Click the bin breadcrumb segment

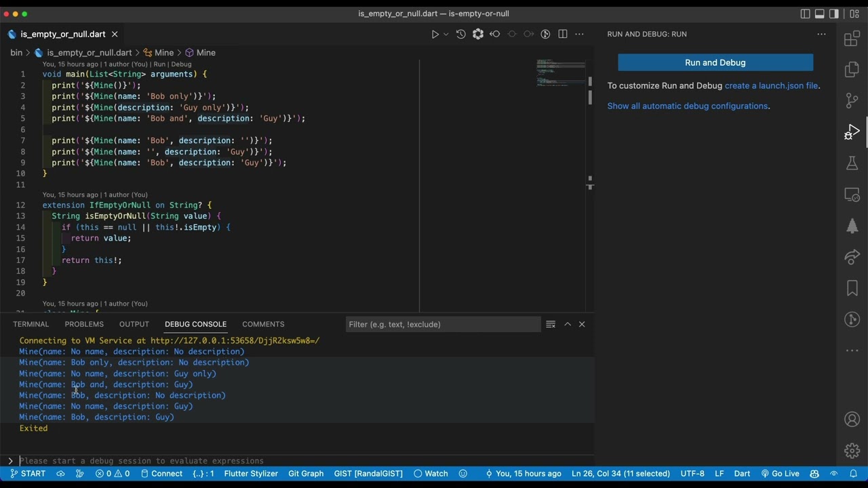(x=16, y=52)
